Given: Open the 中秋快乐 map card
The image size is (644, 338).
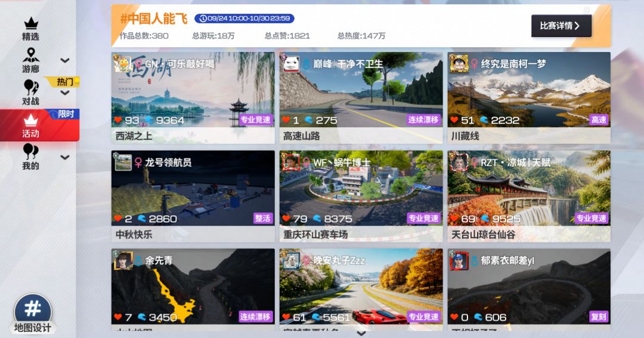Looking at the screenshot, I should [x=193, y=196].
